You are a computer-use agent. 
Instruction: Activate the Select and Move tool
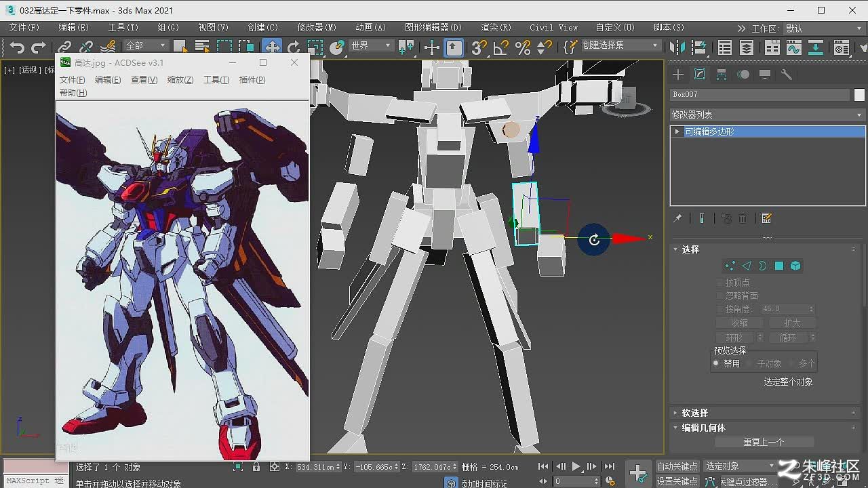click(272, 47)
